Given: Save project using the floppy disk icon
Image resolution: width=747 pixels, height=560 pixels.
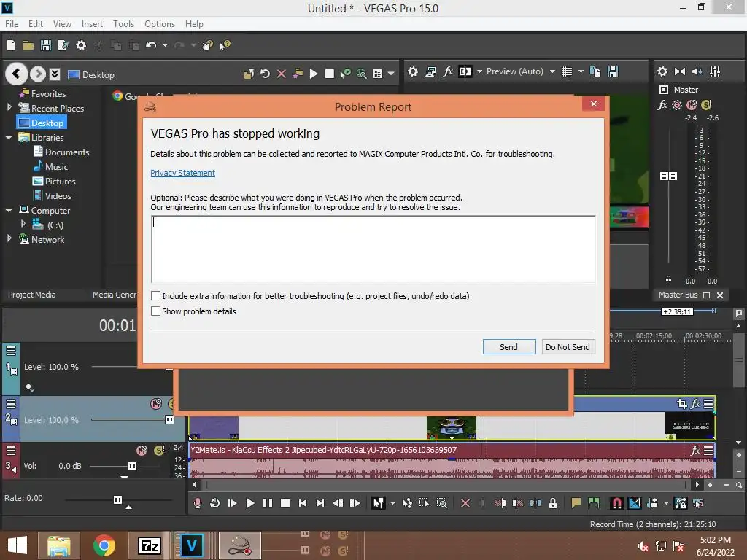Looking at the screenshot, I should click(46, 45).
